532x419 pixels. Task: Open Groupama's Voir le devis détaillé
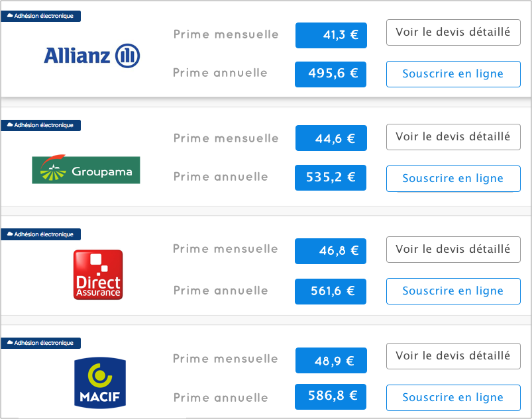(452, 137)
